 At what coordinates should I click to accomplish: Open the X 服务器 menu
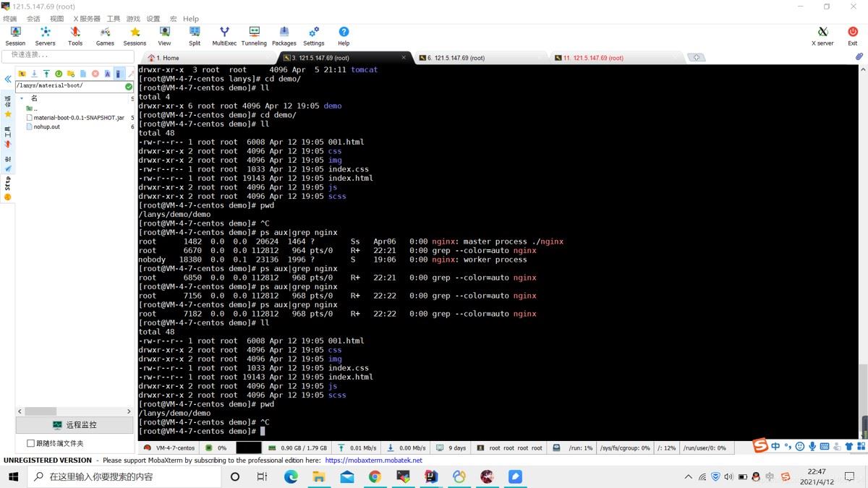87,19
